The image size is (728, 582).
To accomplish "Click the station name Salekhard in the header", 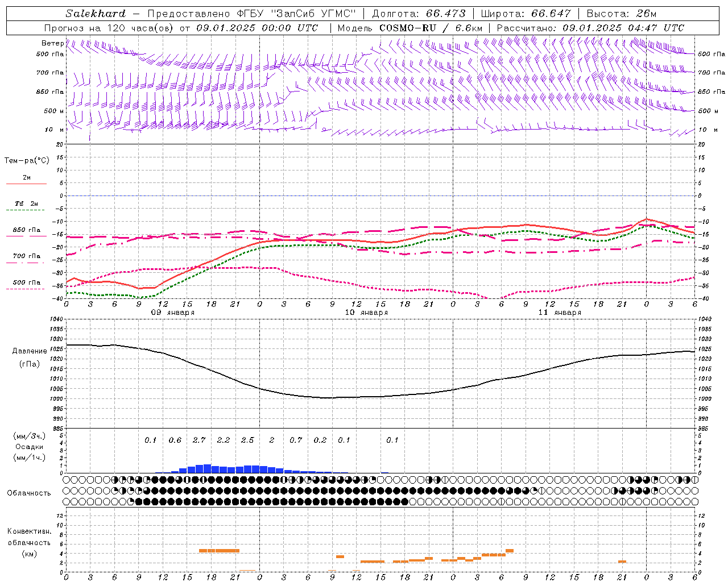I will coord(96,14).
